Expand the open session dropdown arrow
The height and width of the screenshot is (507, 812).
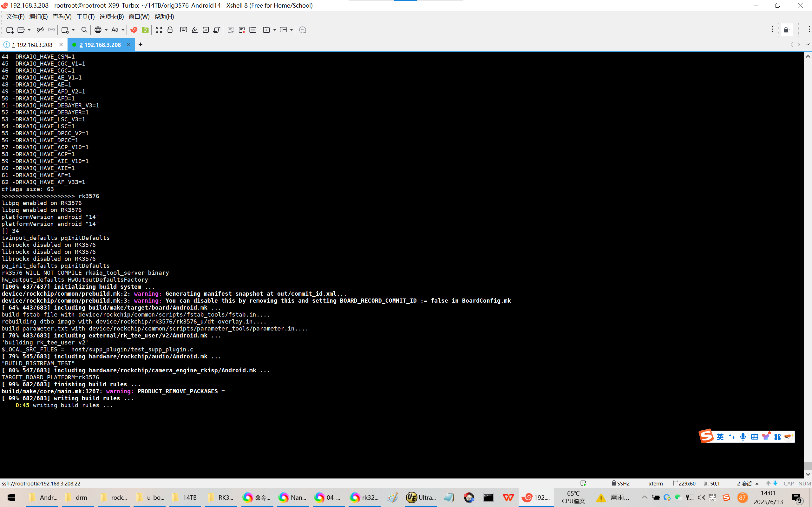click(29, 30)
